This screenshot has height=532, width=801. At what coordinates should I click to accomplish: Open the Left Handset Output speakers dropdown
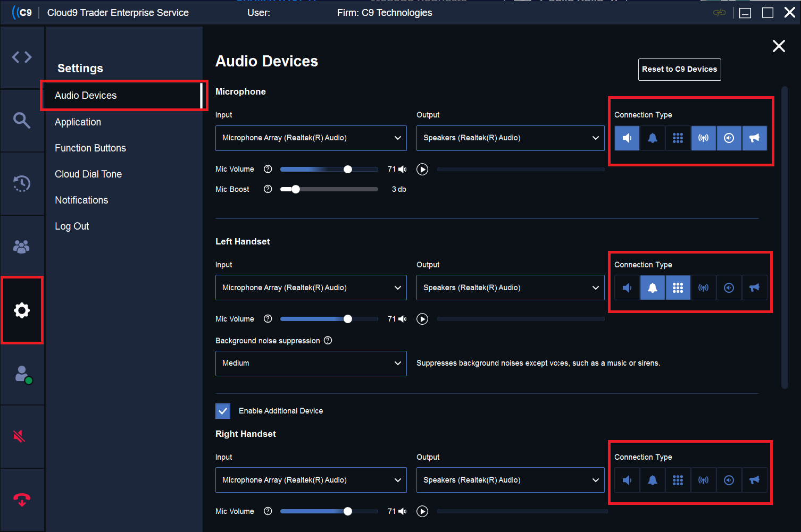(x=510, y=288)
